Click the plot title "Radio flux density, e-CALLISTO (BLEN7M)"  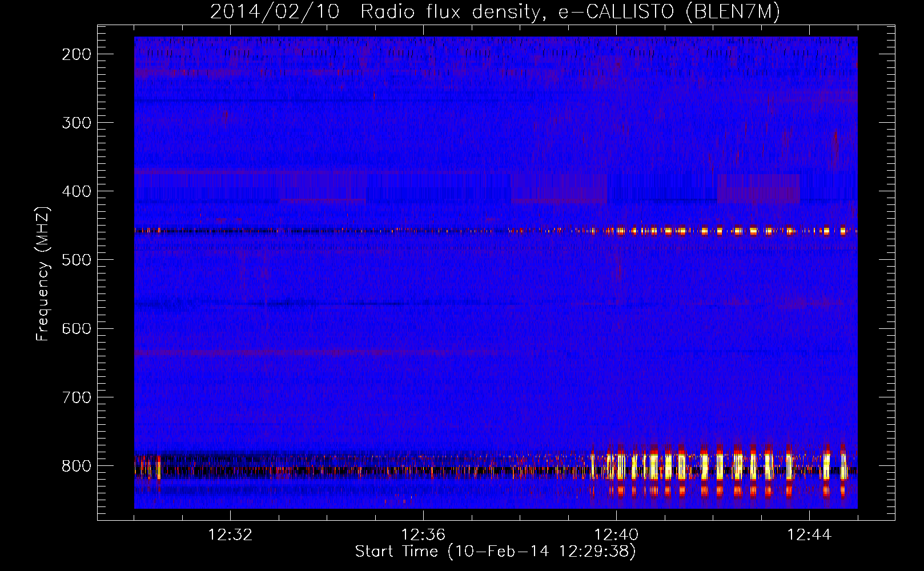[x=570, y=12]
